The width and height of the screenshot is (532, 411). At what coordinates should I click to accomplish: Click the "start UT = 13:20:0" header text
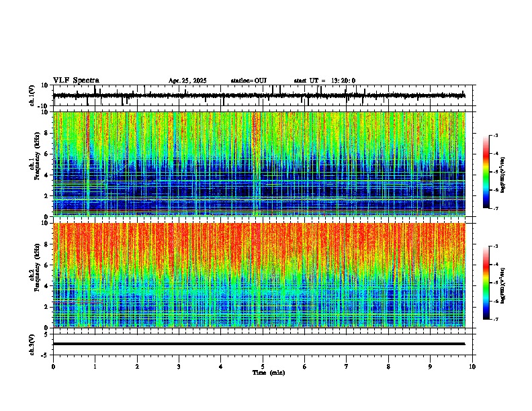(324, 81)
